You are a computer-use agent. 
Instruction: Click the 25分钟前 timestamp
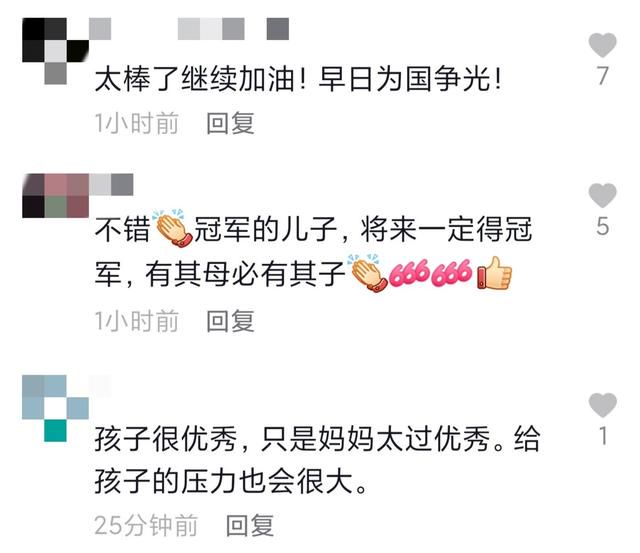point(146,525)
